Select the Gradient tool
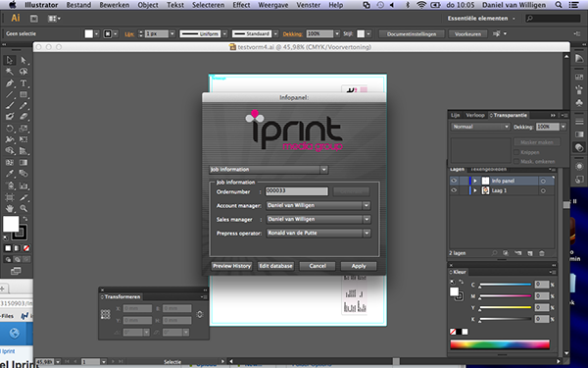This screenshot has width=588, height=368. pyautogui.click(x=24, y=163)
